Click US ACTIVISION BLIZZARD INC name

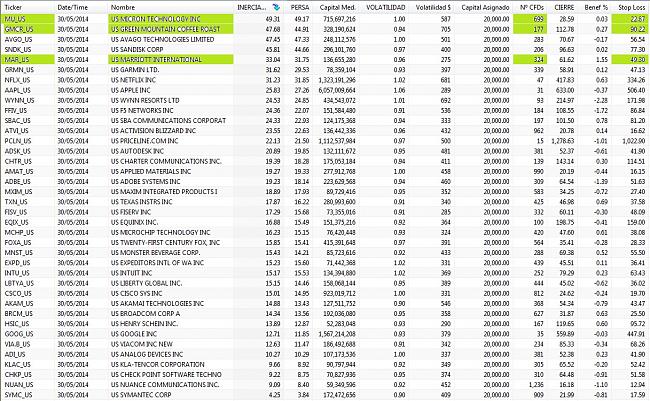(153, 131)
